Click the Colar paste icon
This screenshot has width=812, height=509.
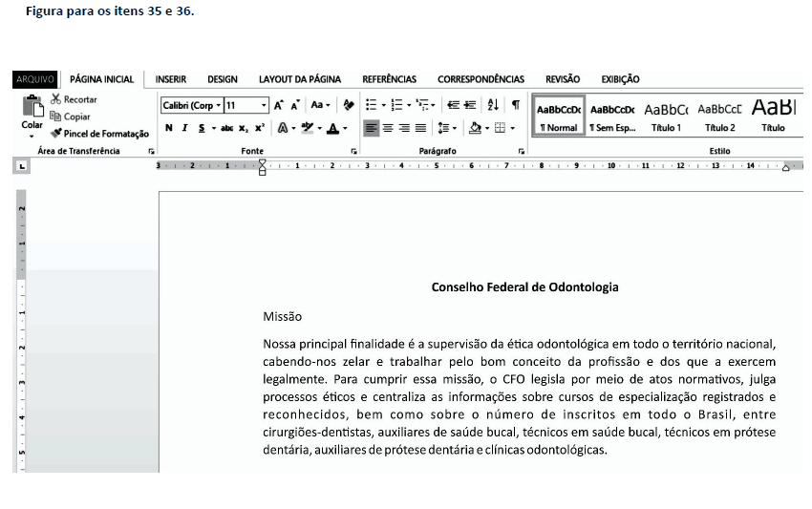click(32, 110)
